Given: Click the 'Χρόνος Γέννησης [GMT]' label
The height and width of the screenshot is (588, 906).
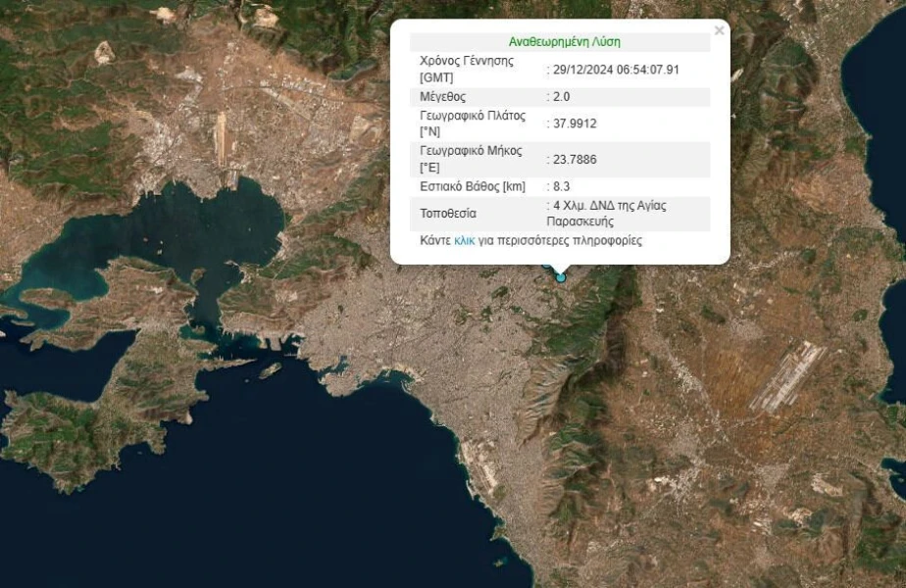Looking at the screenshot, I should (x=467, y=70).
